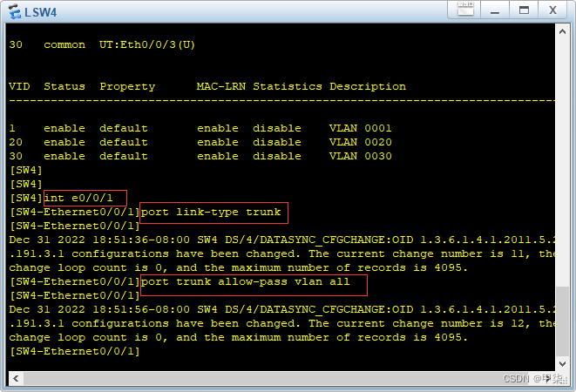Click the vertical scrollbar up arrow
The height and width of the screenshot is (392, 576).
tap(562, 32)
